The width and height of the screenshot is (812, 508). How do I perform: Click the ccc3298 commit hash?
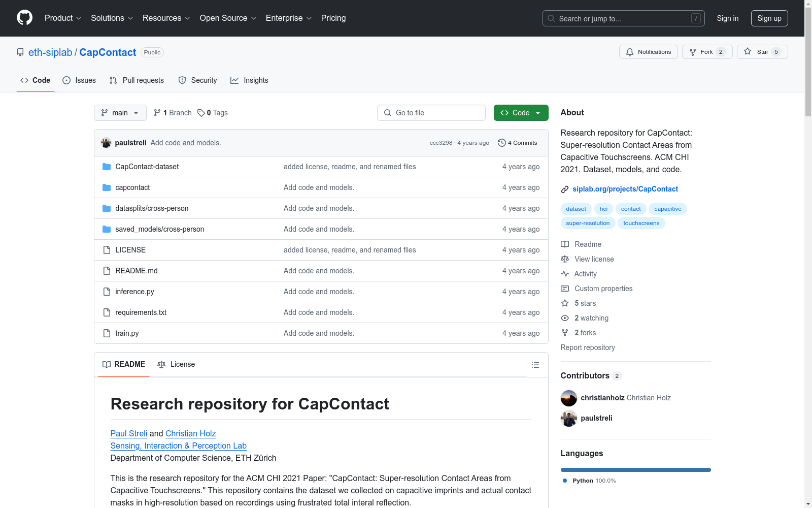441,143
